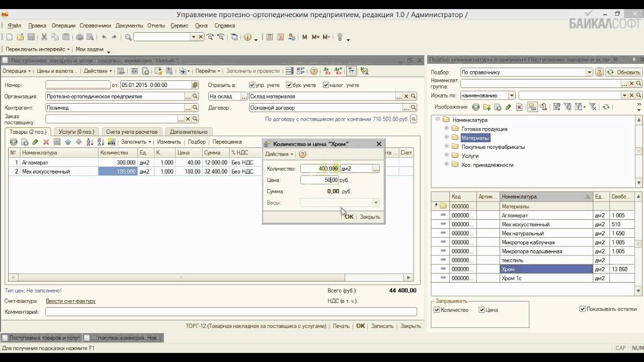Click the Записать button at the bottom
The width and height of the screenshot is (644, 362).
pos(382,326)
